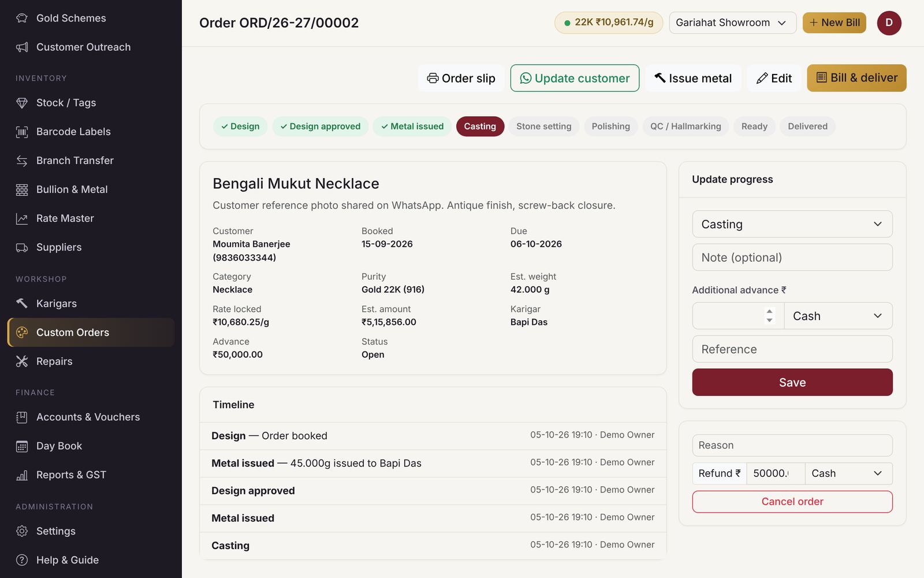Save the progress update
924x578 pixels.
(792, 382)
